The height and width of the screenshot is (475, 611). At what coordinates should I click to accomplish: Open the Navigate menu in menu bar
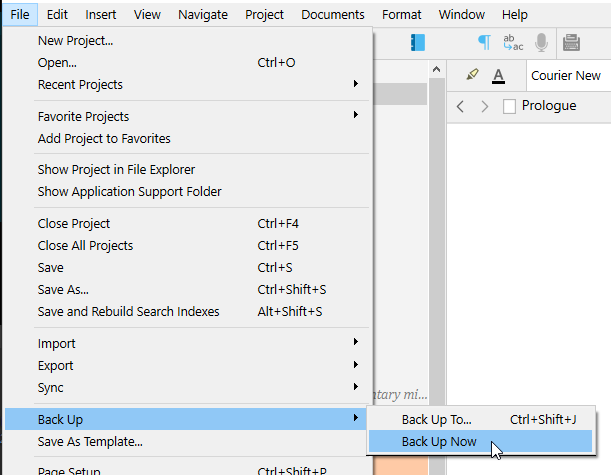[203, 14]
